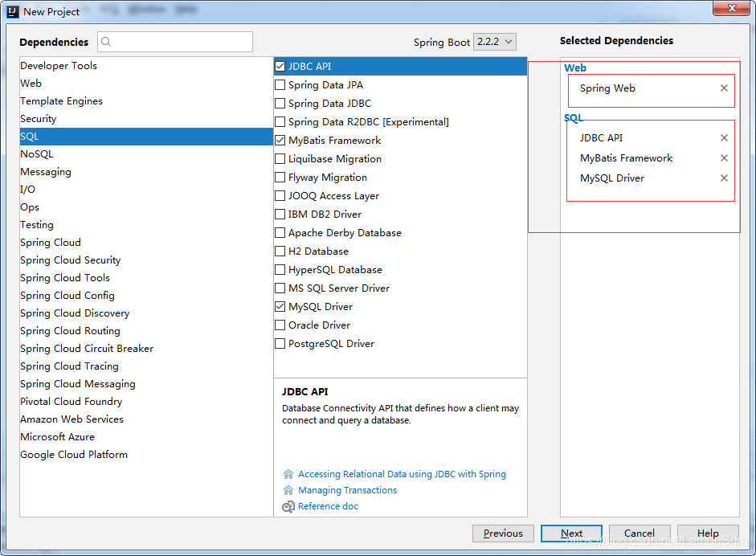Select the I/O category
Viewport: 756px width, 556px height.
coord(146,190)
